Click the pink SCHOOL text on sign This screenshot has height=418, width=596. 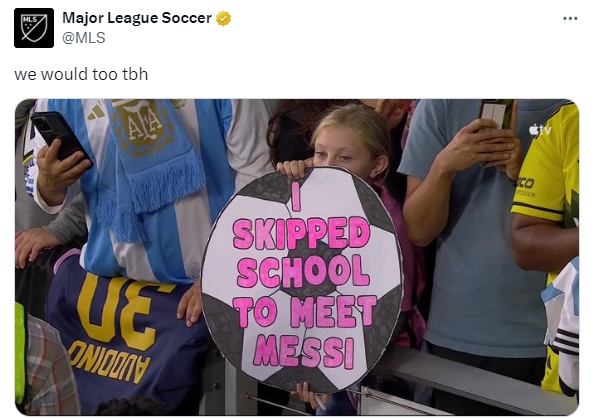click(304, 271)
